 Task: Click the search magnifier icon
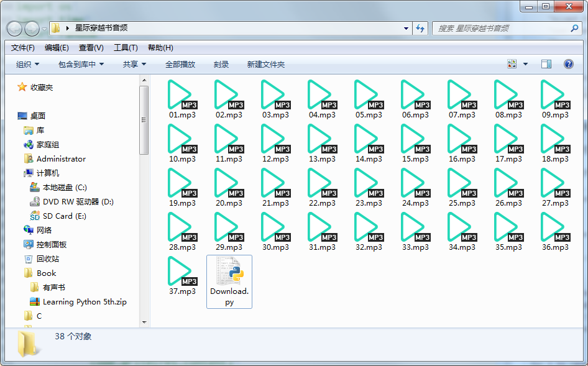coord(574,28)
